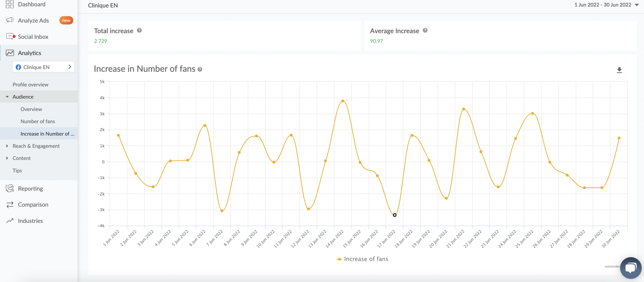Click the Industries trend icon

coord(10,221)
